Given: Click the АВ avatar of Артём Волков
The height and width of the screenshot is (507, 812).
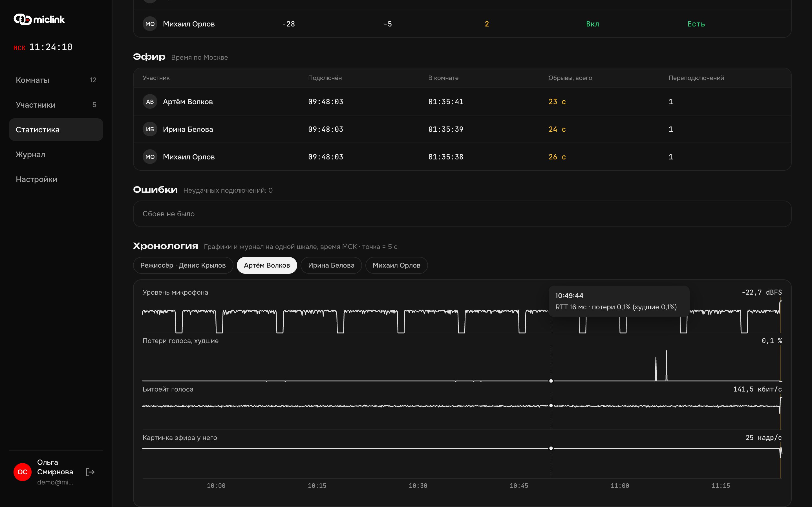Looking at the screenshot, I should coord(150,102).
